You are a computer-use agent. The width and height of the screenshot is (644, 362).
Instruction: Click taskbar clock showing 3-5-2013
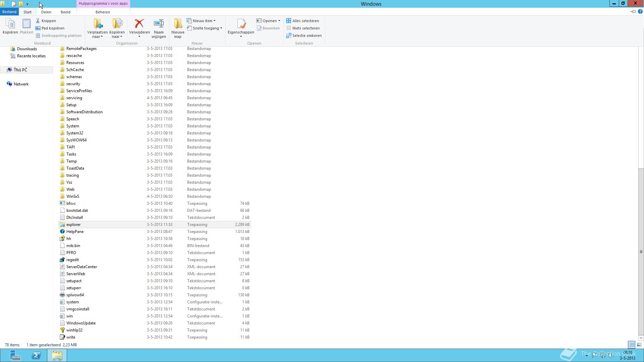627,355
